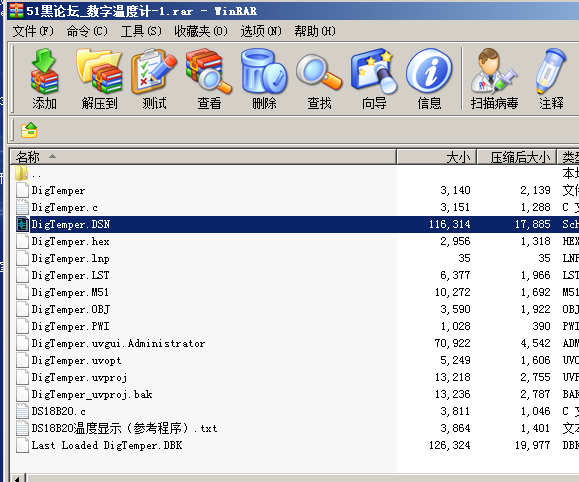The width and height of the screenshot is (579, 482).
Task: Sort by Name (名称) column header
Action: click(203, 157)
